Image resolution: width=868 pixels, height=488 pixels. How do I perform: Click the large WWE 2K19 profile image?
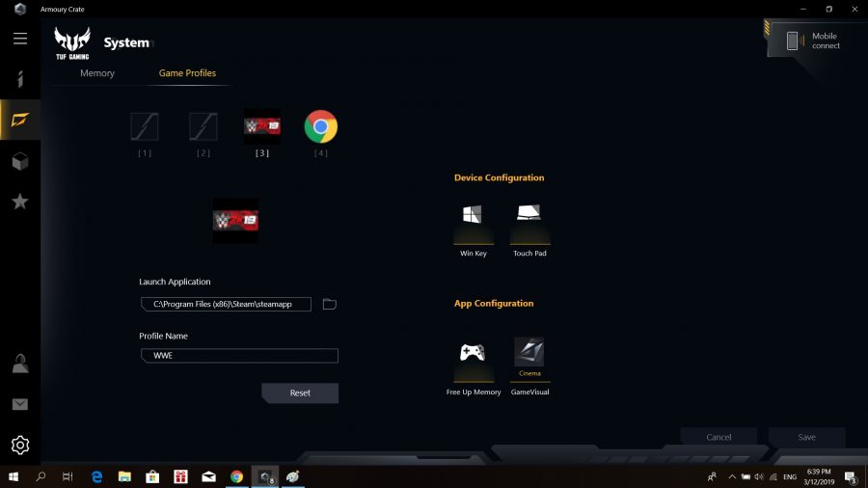coord(235,221)
